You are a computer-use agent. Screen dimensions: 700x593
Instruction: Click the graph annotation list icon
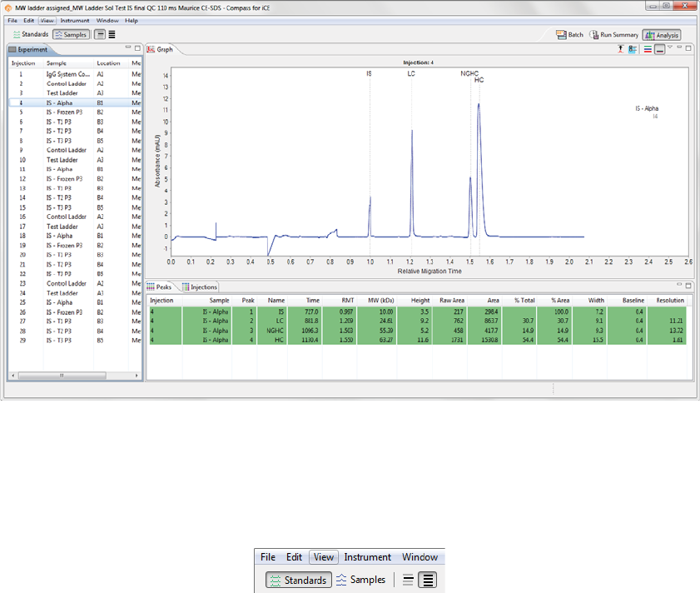[x=633, y=50]
